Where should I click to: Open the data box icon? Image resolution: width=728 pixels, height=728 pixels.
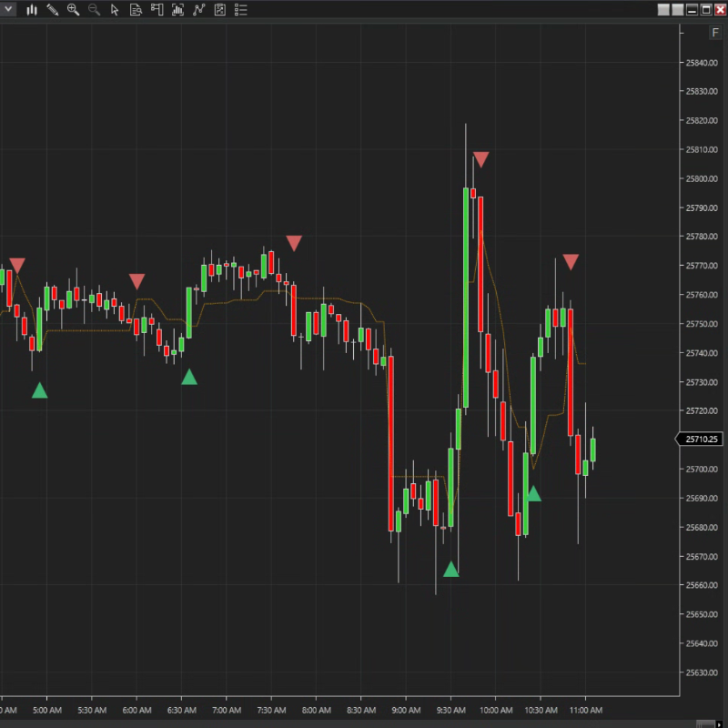(136, 10)
